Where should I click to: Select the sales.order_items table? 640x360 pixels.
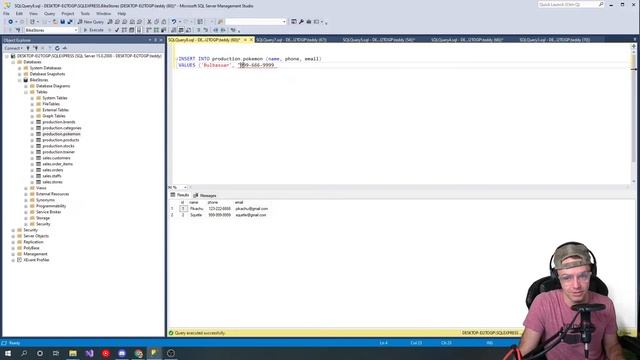(x=57, y=164)
